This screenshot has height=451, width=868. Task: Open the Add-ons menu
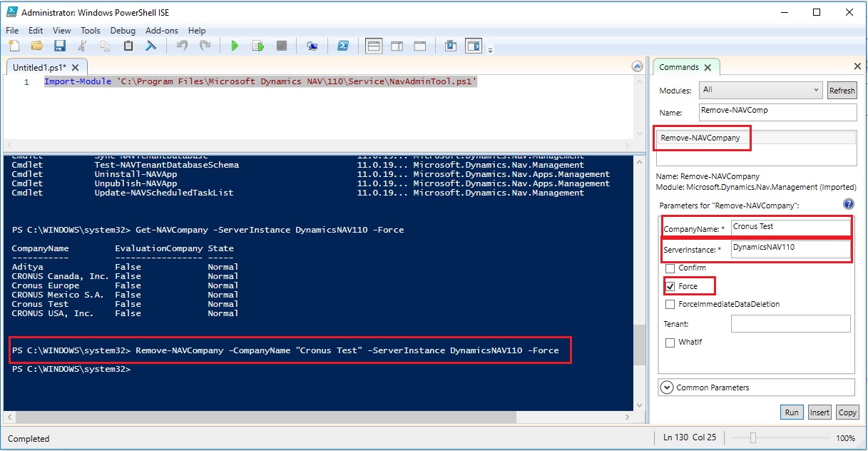point(162,31)
